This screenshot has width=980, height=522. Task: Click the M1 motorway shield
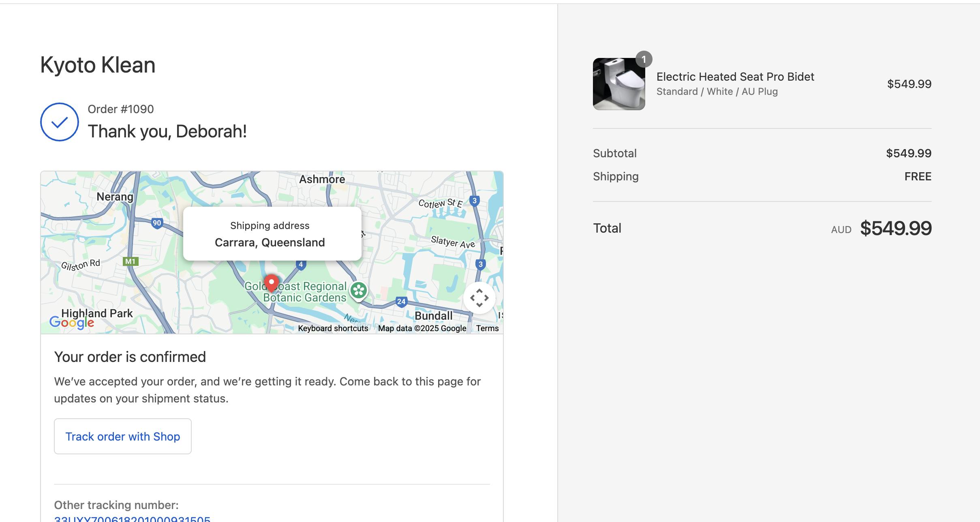coord(131,261)
